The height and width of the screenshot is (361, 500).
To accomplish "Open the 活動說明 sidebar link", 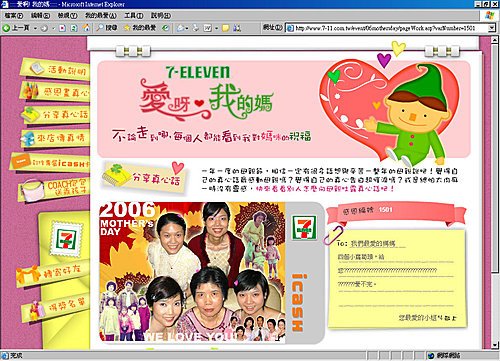I will tap(56, 69).
